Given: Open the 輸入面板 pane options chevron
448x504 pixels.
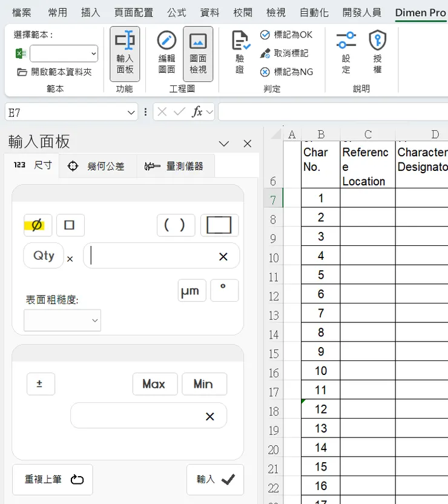Looking at the screenshot, I should click(x=224, y=144).
